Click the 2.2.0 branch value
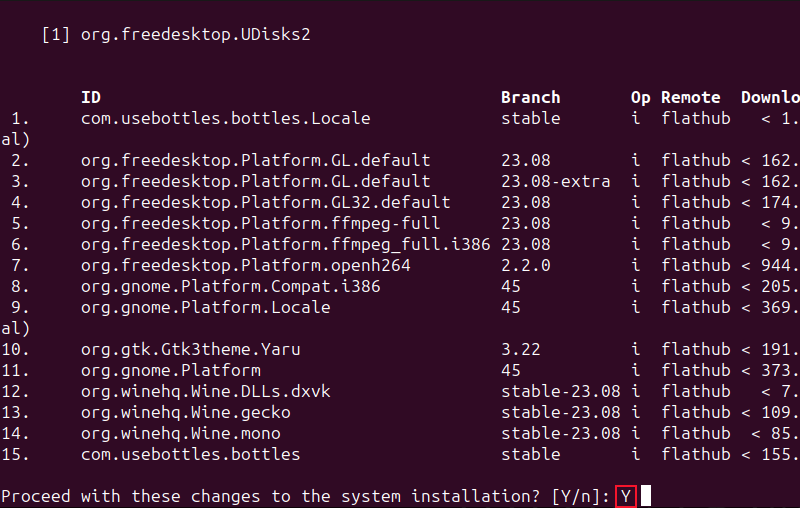This screenshot has width=800, height=508. [525, 265]
